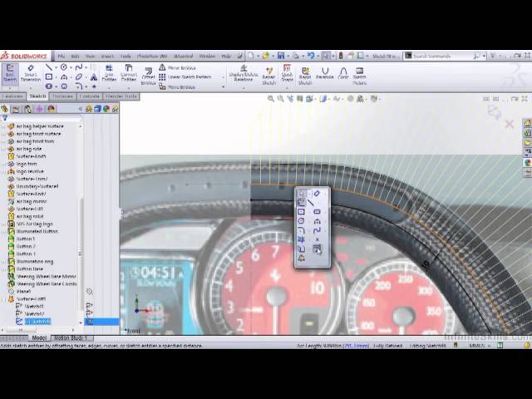Select the Conic tool
The image size is (532, 399).
pos(343,73)
